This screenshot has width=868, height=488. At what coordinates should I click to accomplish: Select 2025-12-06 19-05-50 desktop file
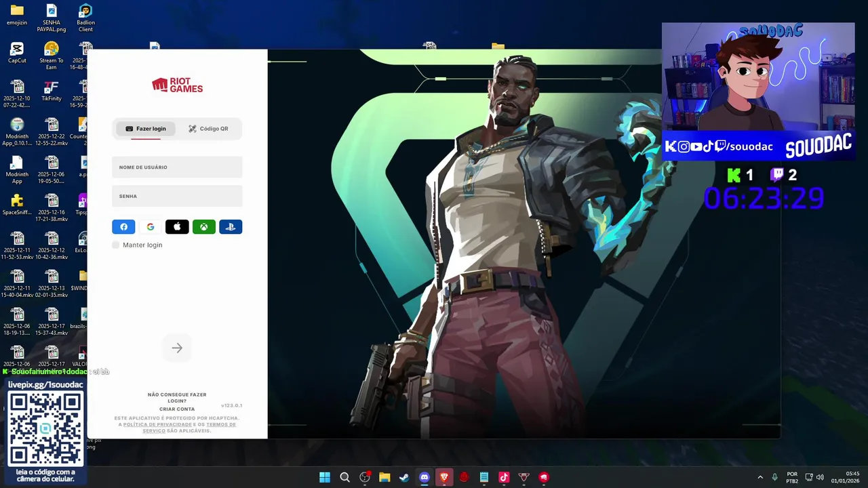pos(52,170)
